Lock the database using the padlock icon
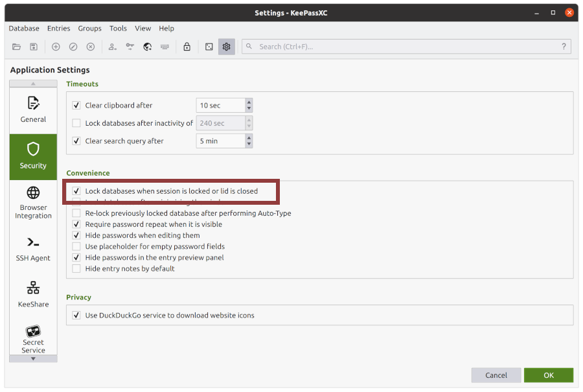The height and width of the screenshot is (392, 583). 187,47
